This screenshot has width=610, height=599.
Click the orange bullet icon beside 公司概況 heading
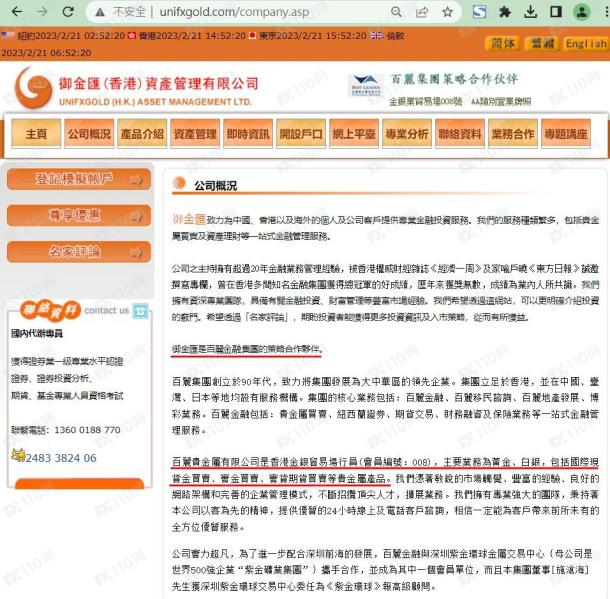(179, 182)
